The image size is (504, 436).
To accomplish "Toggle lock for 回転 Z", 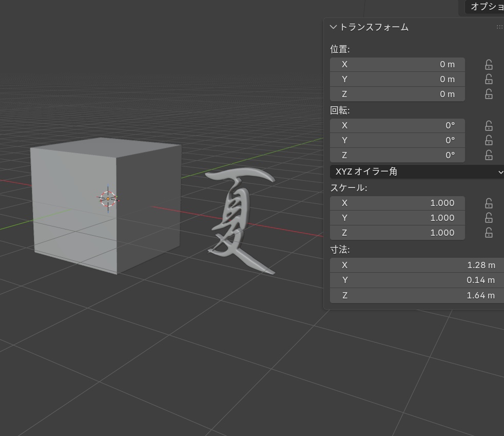I will (x=489, y=155).
